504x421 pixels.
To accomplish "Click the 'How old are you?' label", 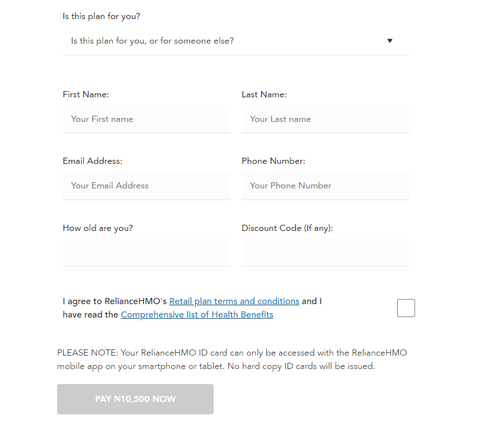I will (98, 228).
